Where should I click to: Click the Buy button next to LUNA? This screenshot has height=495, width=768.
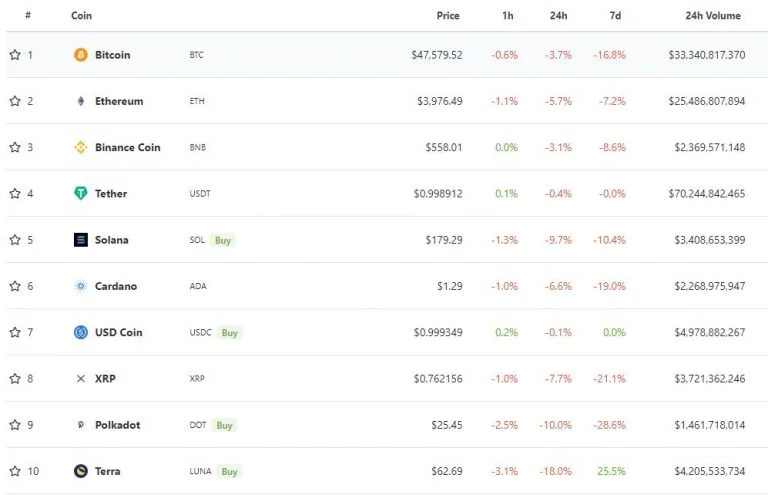click(x=229, y=471)
